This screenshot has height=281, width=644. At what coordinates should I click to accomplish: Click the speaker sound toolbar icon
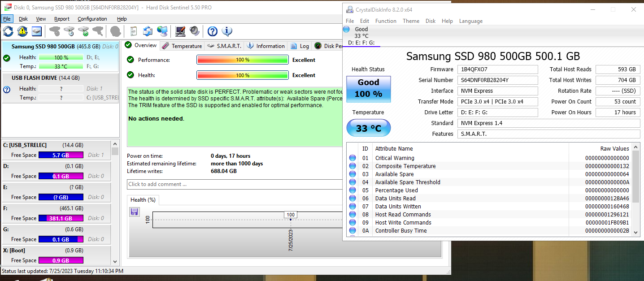(x=194, y=31)
